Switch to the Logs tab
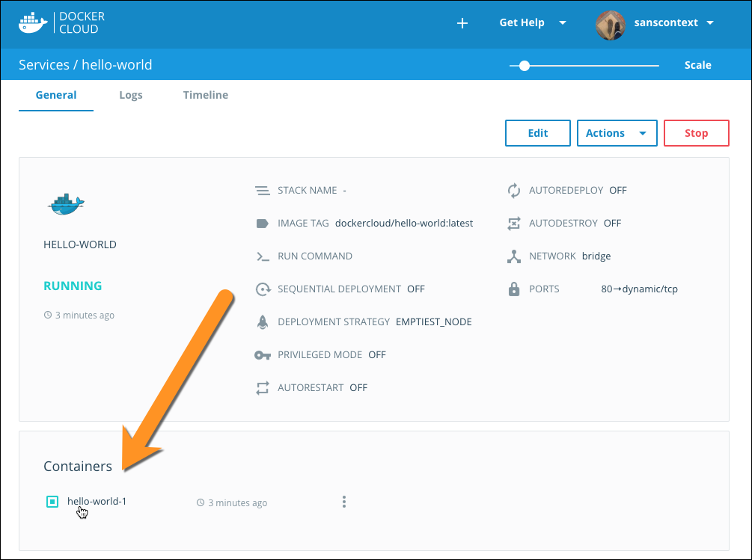This screenshot has width=752, height=560. click(x=130, y=95)
